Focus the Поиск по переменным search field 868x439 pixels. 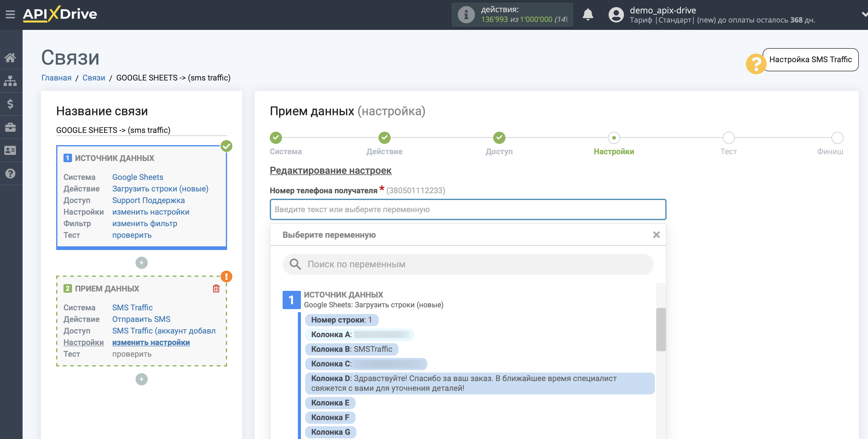468,264
